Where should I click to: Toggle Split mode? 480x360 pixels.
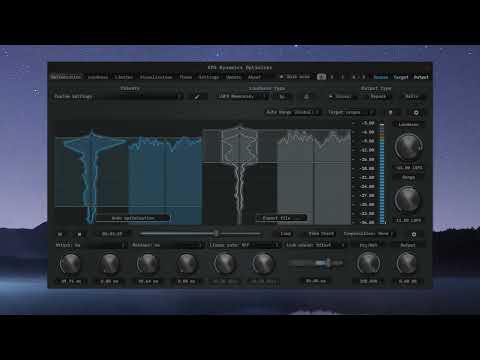[x=295, y=77]
